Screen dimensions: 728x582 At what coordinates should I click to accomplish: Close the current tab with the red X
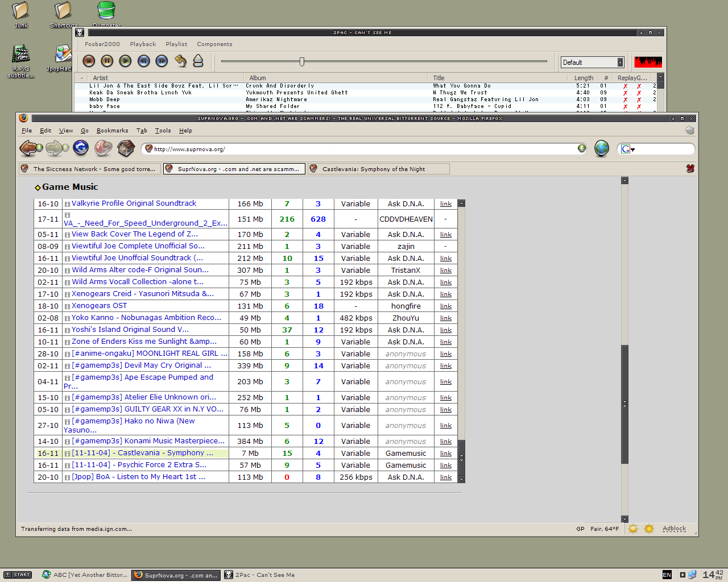[690, 169]
